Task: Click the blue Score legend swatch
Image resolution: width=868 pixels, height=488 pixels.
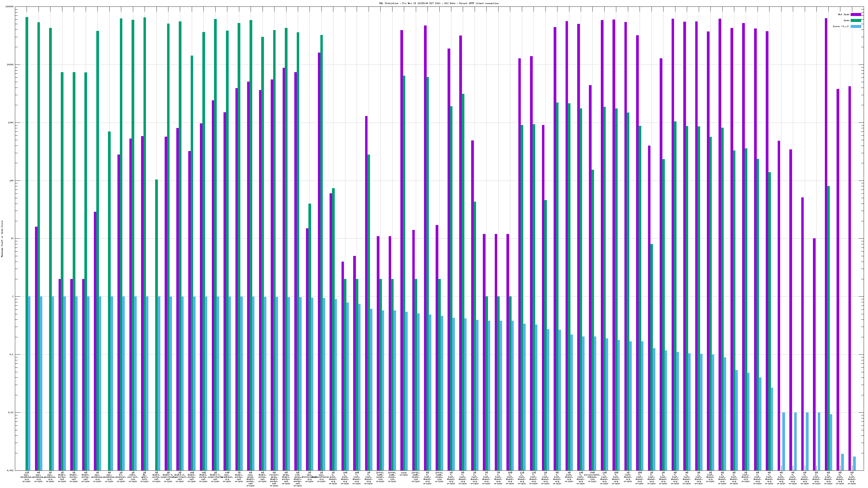Action: tap(856, 26)
